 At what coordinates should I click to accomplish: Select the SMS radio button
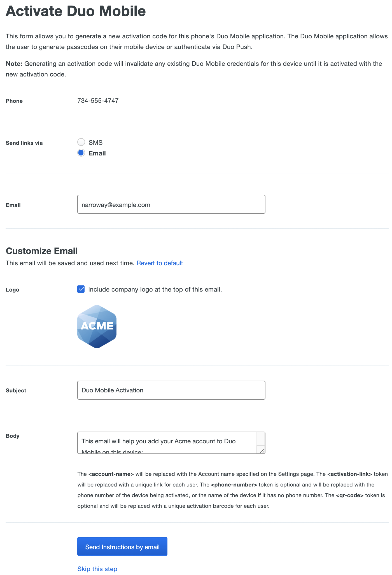point(81,142)
